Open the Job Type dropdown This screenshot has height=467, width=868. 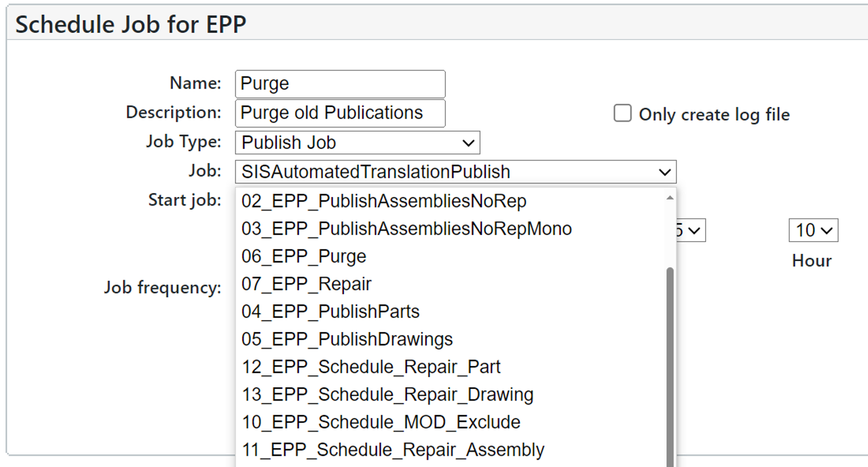tap(357, 143)
